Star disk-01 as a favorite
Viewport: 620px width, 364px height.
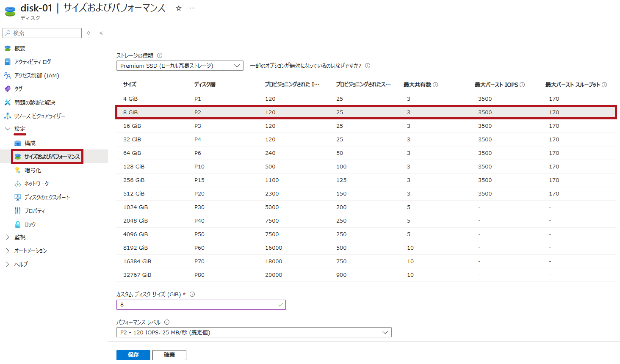tap(178, 7)
